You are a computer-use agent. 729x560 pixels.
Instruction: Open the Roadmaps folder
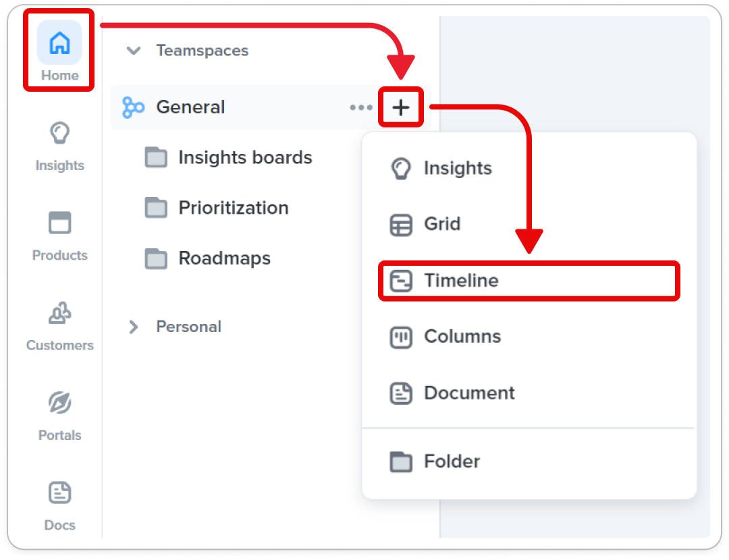point(207,258)
